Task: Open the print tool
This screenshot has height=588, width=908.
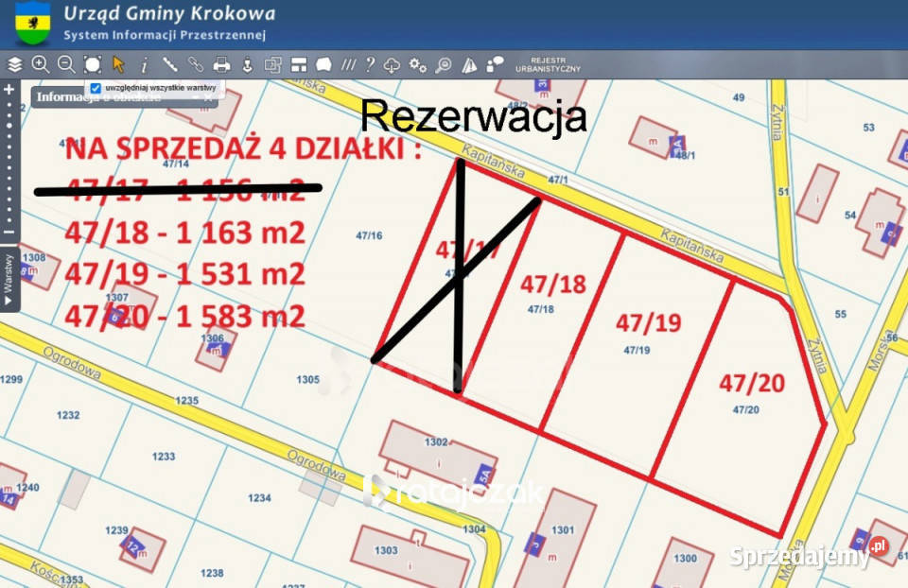Action: pyautogui.click(x=220, y=64)
